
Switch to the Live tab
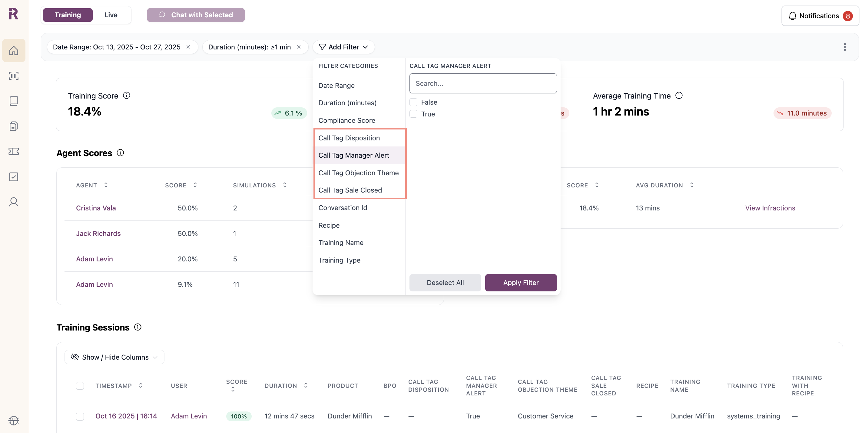pyautogui.click(x=111, y=15)
